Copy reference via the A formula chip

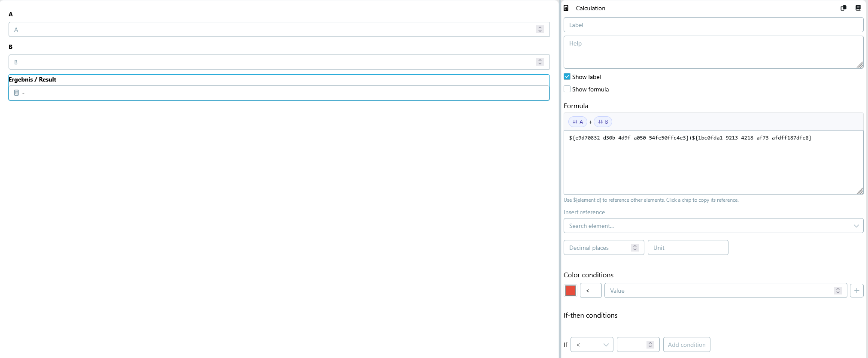tap(577, 122)
